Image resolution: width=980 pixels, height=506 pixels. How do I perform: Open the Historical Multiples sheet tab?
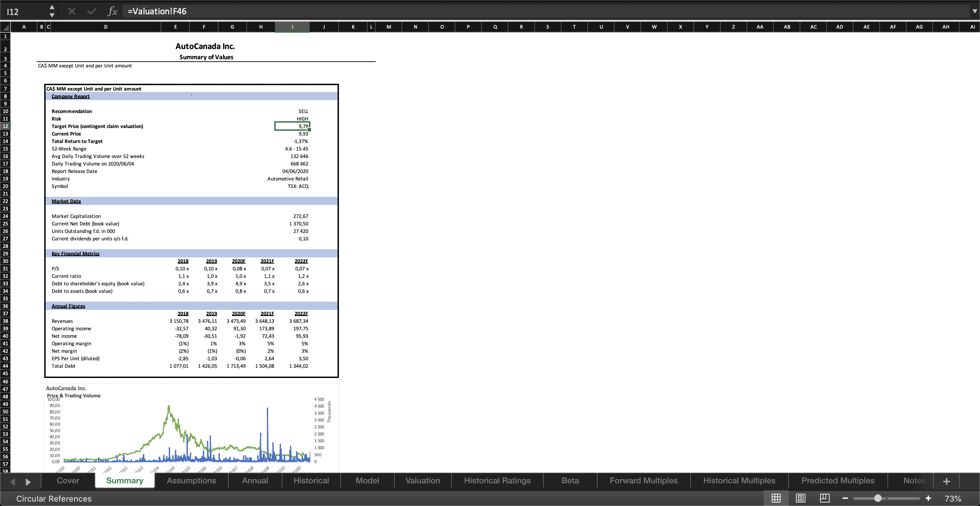click(739, 480)
